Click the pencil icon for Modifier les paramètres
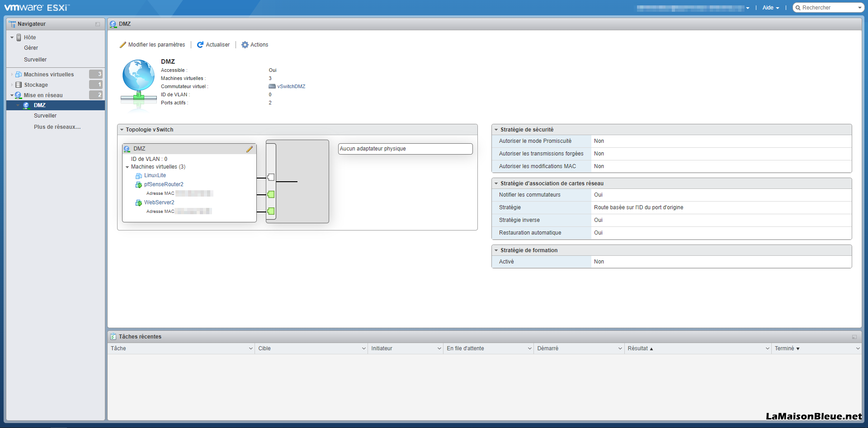The image size is (868, 428). click(123, 45)
